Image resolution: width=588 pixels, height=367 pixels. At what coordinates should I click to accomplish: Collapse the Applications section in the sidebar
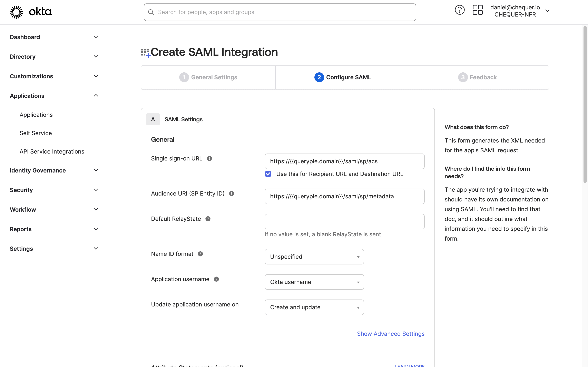96,95
